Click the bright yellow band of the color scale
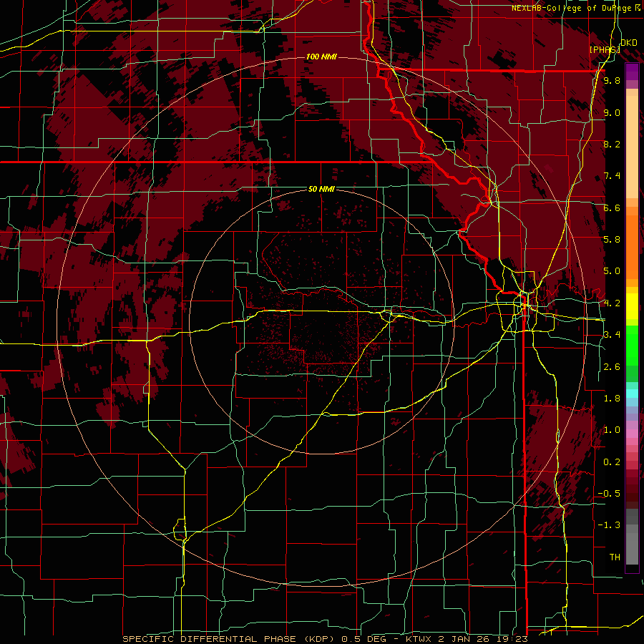 point(632,306)
